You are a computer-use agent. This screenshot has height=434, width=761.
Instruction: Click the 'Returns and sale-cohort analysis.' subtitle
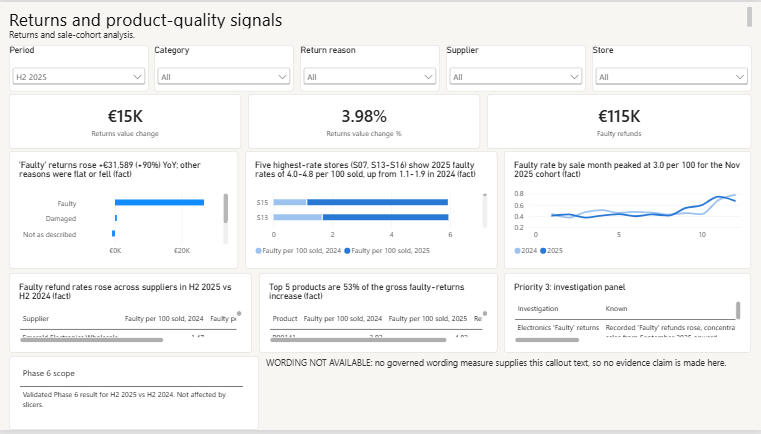pyautogui.click(x=72, y=35)
